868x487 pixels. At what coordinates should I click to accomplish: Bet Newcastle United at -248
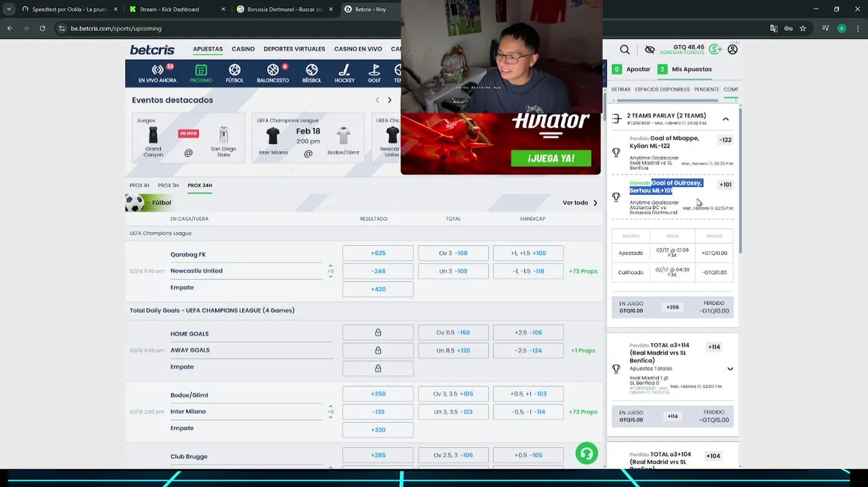(378, 271)
